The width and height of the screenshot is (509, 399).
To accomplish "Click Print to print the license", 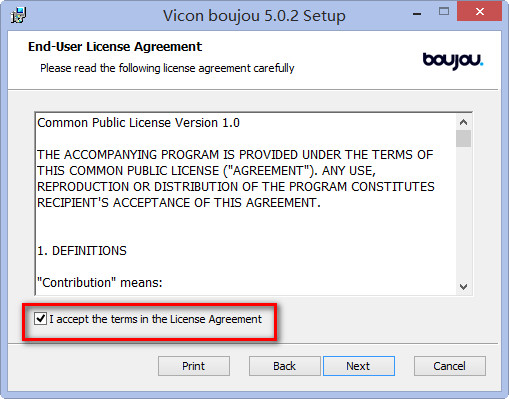I will [194, 366].
